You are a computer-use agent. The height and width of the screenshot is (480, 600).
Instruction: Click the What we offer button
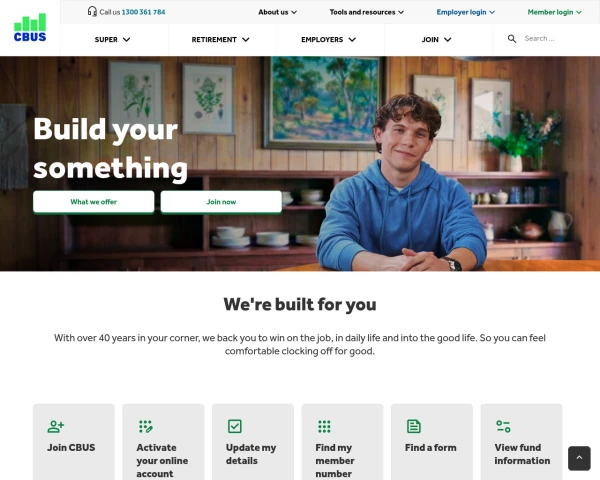[x=94, y=202]
